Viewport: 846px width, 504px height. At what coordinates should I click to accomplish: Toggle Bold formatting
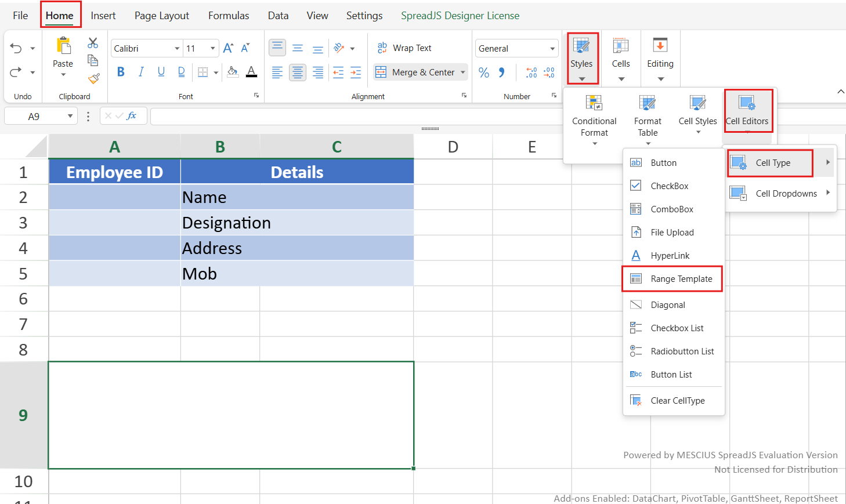(121, 72)
